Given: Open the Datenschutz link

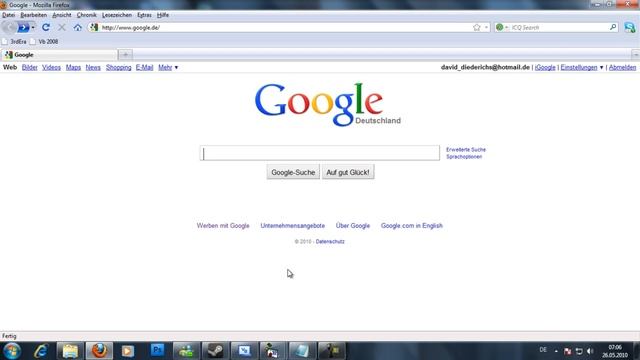Looking at the screenshot, I should [x=330, y=242].
